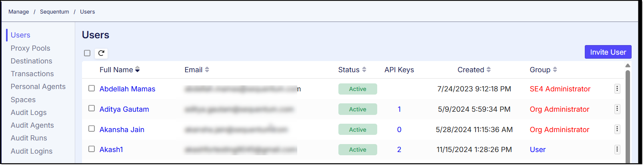
Task: Open Proxy Pools in the sidebar
Action: click(x=30, y=48)
